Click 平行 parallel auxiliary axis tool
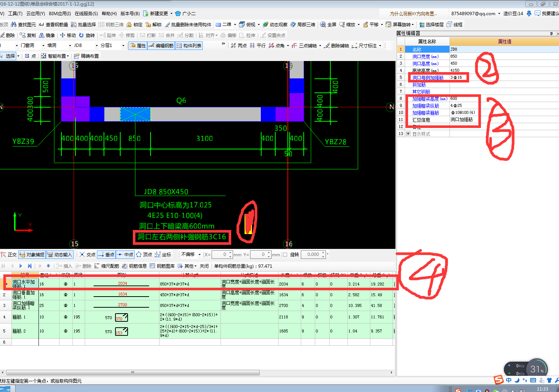 point(257,45)
